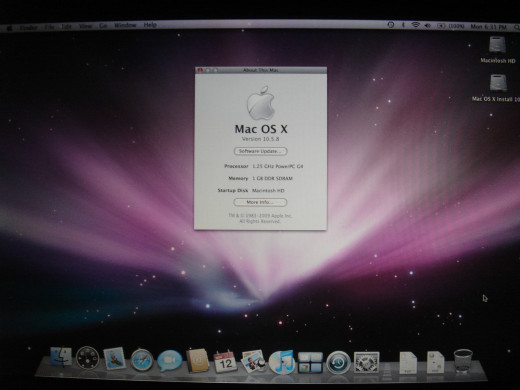The image size is (520, 390).
Task: Click the Mac OS X heading text
Action: [261, 129]
